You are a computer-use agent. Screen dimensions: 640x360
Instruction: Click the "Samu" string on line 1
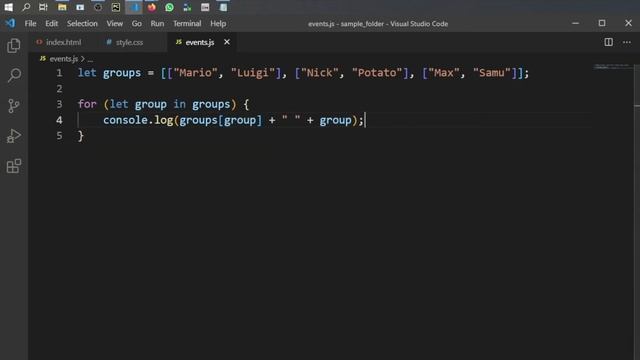point(492,73)
